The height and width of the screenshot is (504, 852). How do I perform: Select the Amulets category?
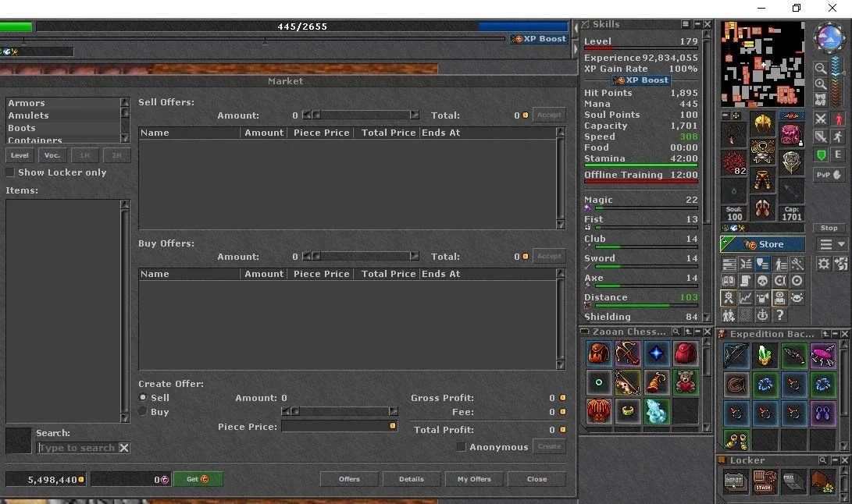(28, 115)
